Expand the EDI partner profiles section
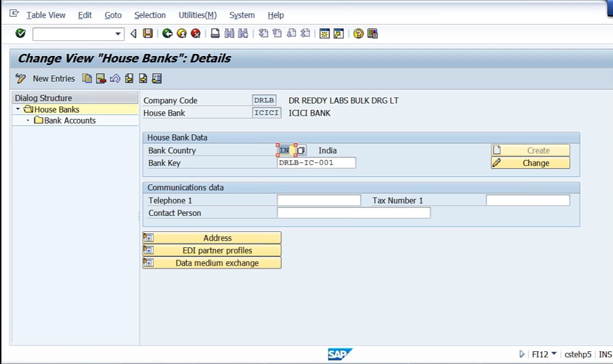Screen dimensions: 613x364 click(x=212, y=250)
